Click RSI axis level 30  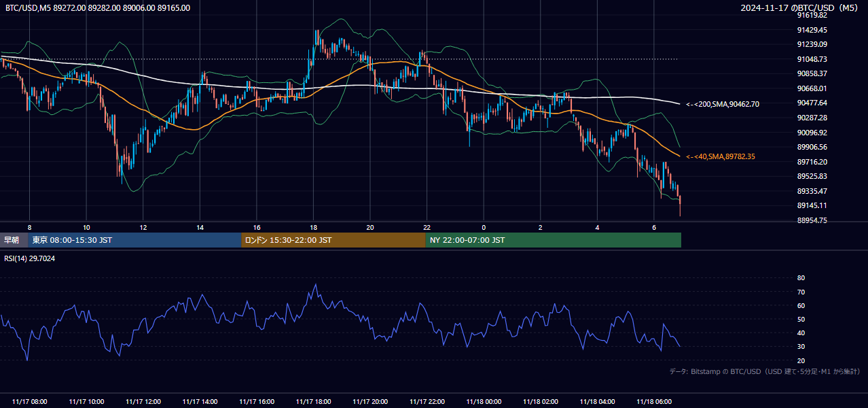[x=801, y=346]
